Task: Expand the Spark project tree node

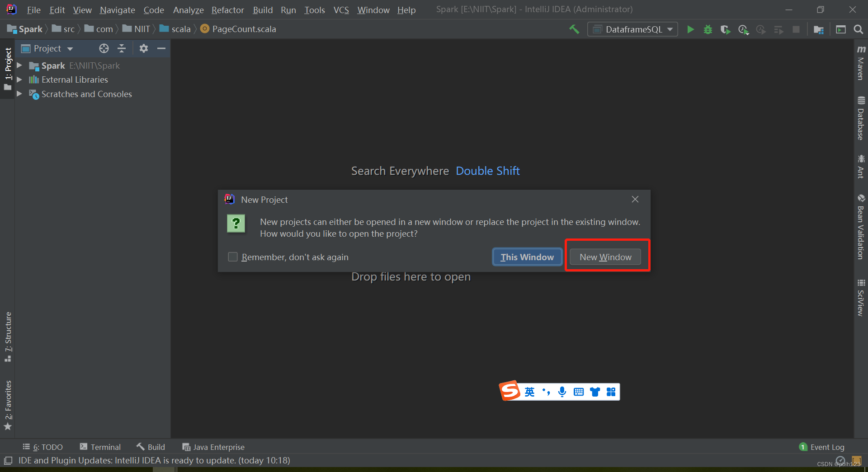Action: pyautogui.click(x=19, y=65)
